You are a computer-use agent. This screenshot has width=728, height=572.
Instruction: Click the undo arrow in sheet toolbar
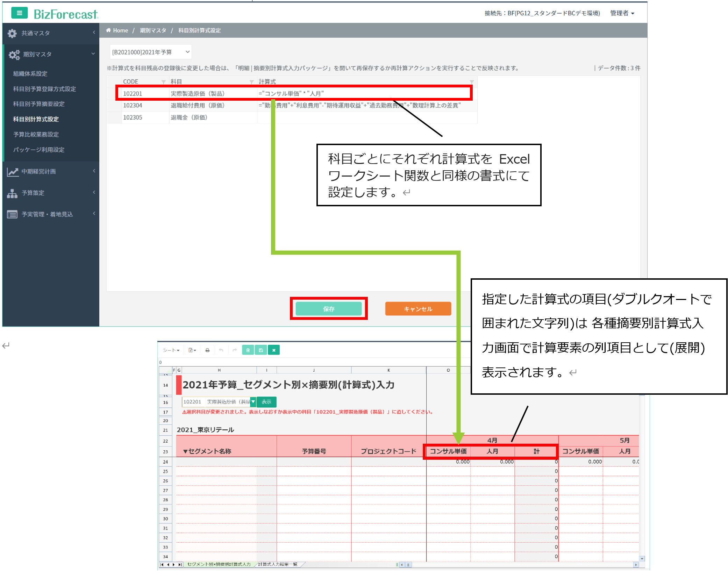(x=221, y=350)
